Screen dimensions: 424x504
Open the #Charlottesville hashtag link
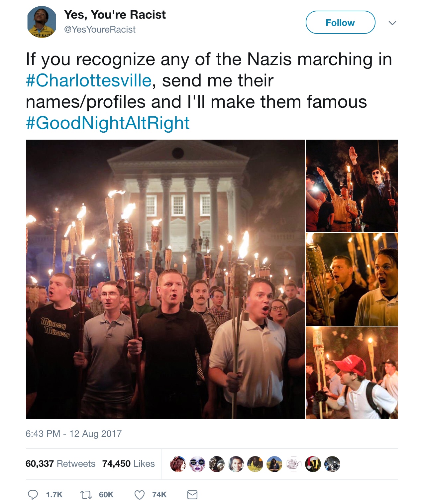tap(89, 80)
